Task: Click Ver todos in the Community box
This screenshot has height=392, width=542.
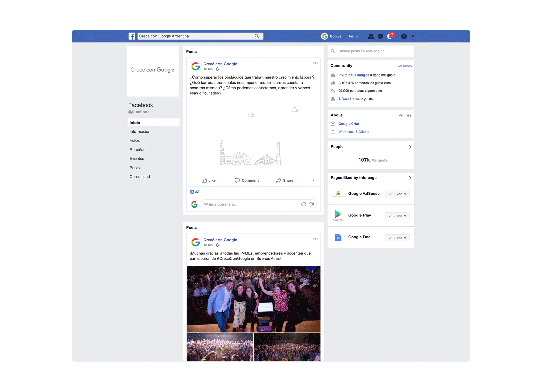Action: click(404, 66)
